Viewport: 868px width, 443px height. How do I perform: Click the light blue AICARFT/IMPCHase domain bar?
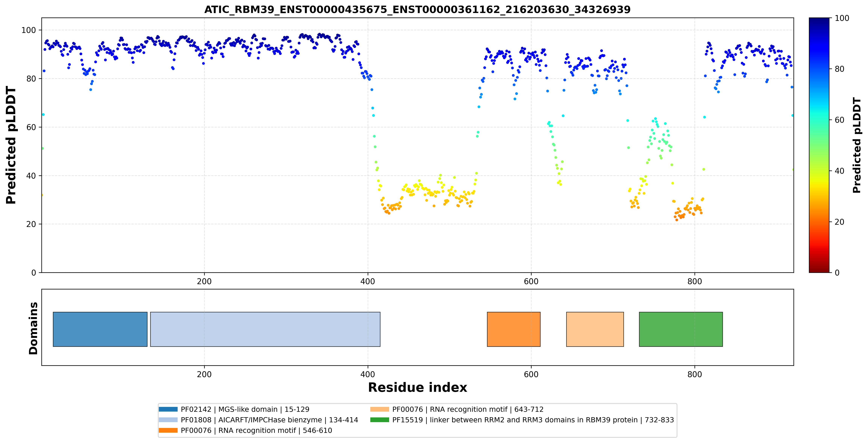(265, 329)
